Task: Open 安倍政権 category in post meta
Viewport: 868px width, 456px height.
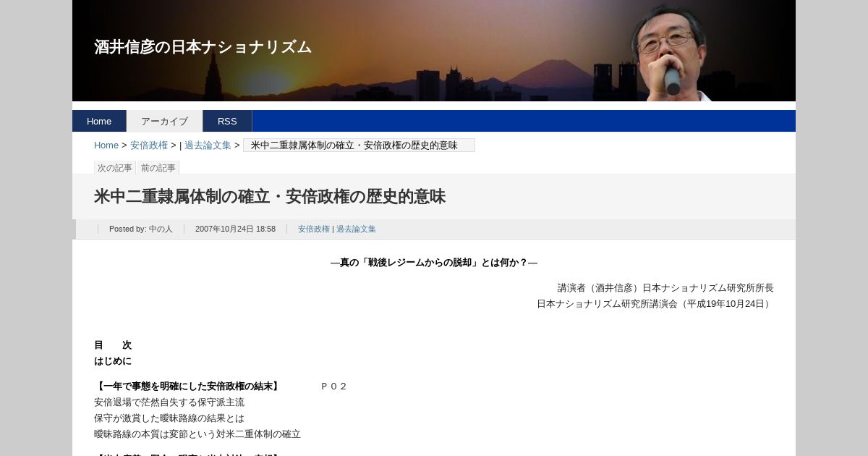Action: (x=314, y=229)
